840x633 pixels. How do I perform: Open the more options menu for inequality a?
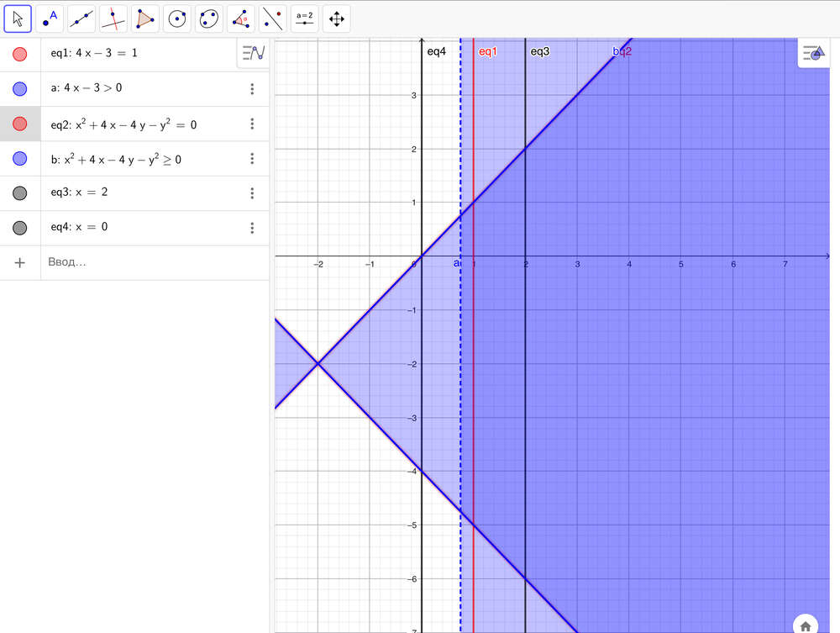click(252, 89)
